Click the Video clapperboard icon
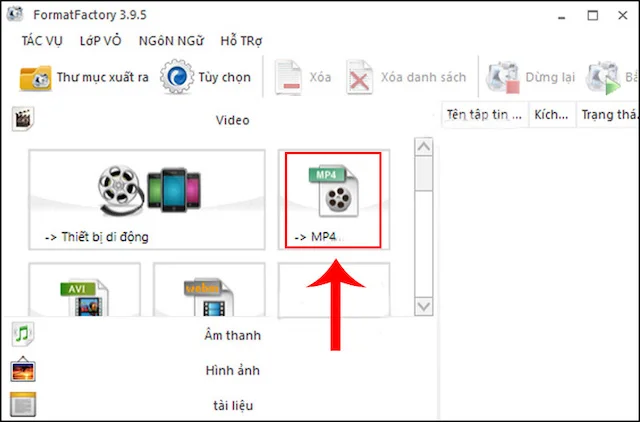 (23, 119)
